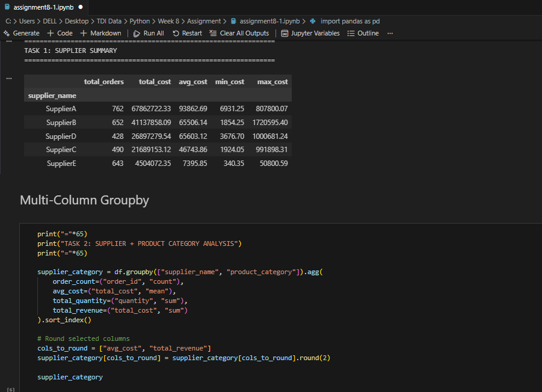
Task: Open the Python breadcrumb folder segment
Action: (x=140, y=22)
